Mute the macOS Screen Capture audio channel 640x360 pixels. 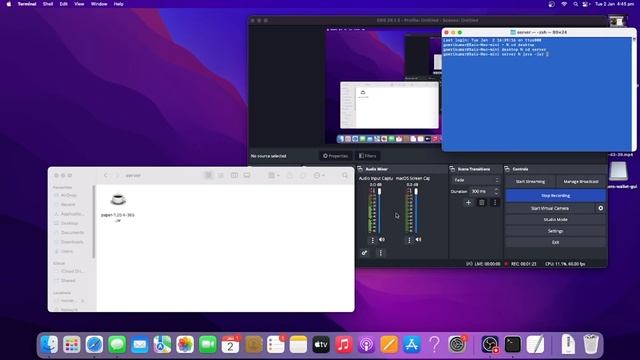418,240
